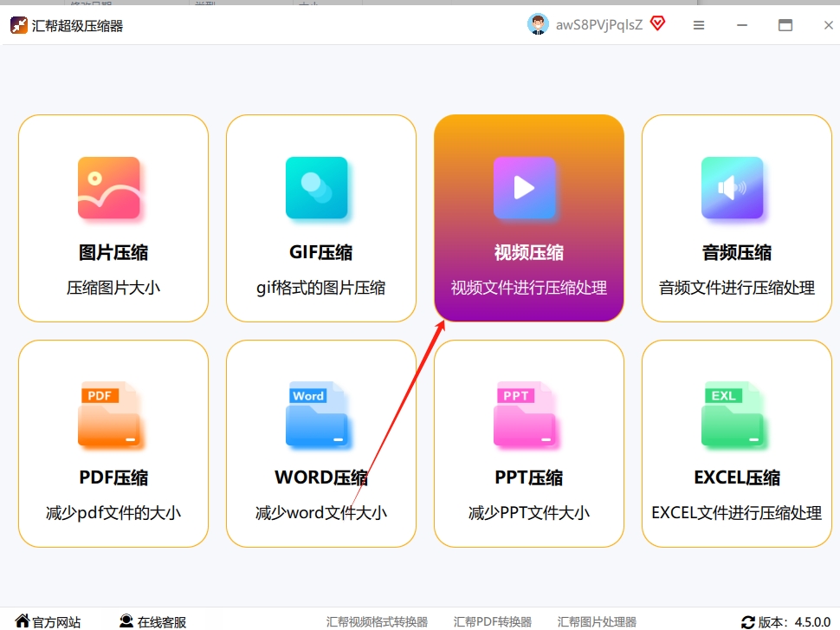Click the user avatar icon

pyautogui.click(x=538, y=24)
